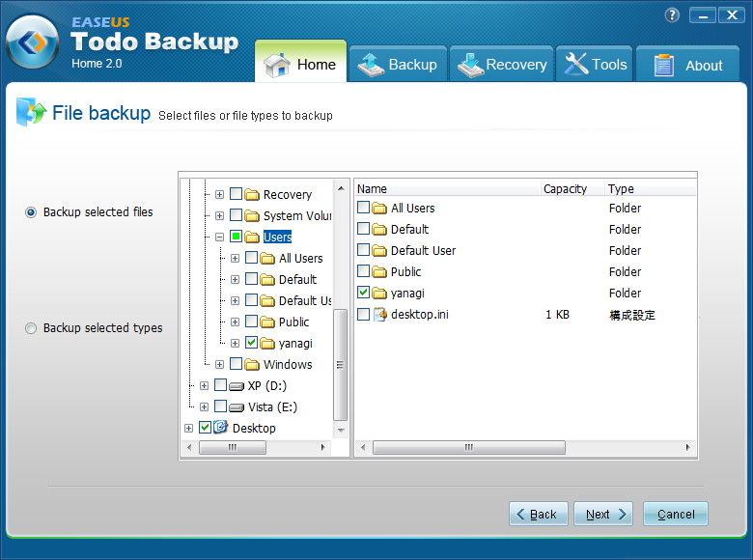Click the Default folder icon in tree
Viewport: 753px width, 560px height.
[x=267, y=280]
